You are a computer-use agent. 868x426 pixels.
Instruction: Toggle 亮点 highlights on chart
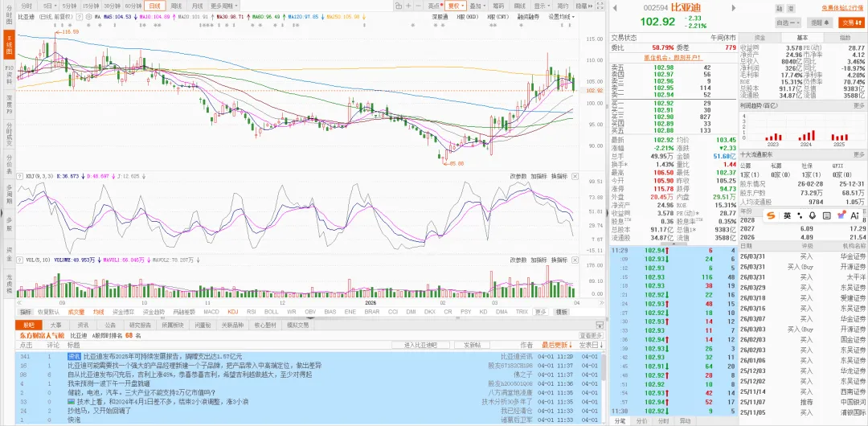[x=435, y=6]
